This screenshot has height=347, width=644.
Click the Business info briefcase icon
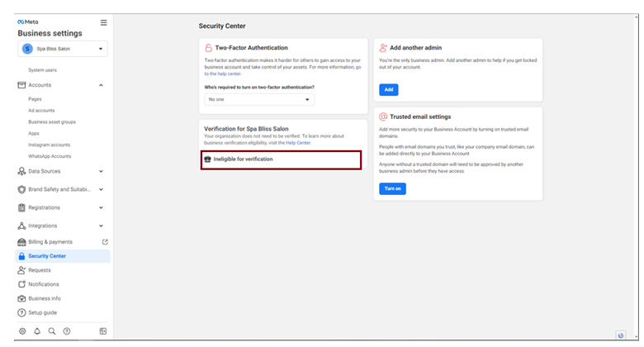click(21, 298)
